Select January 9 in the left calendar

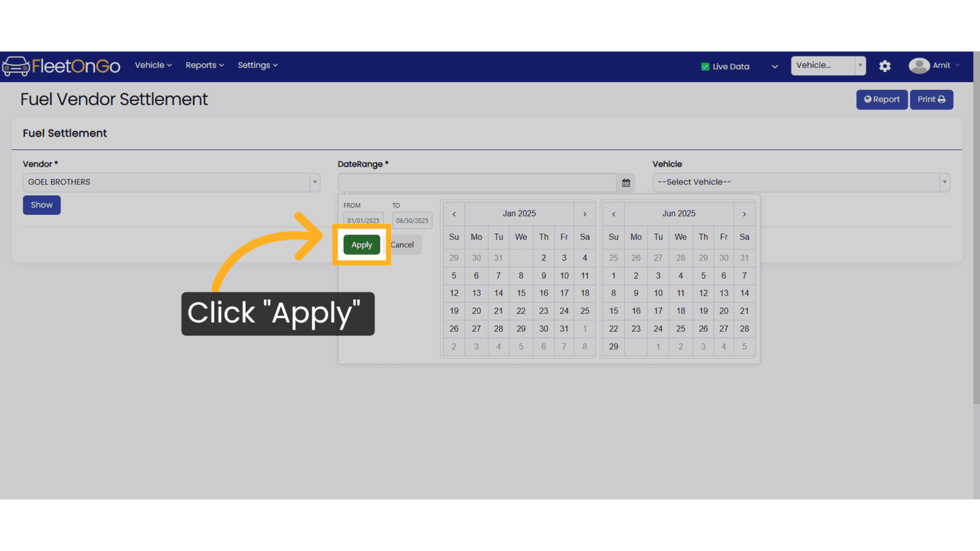pos(543,275)
